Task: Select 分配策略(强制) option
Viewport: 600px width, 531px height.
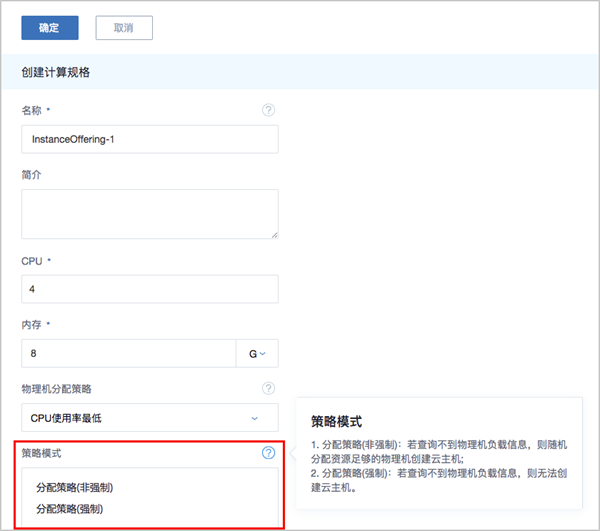Action: pyautogui.click(x=68, y=509)
